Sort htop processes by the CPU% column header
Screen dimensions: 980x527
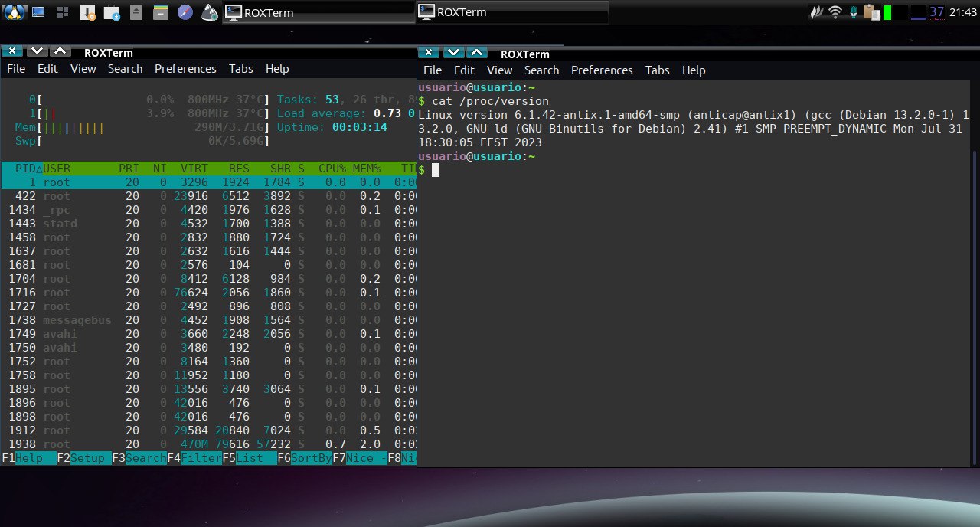point(332,169)
